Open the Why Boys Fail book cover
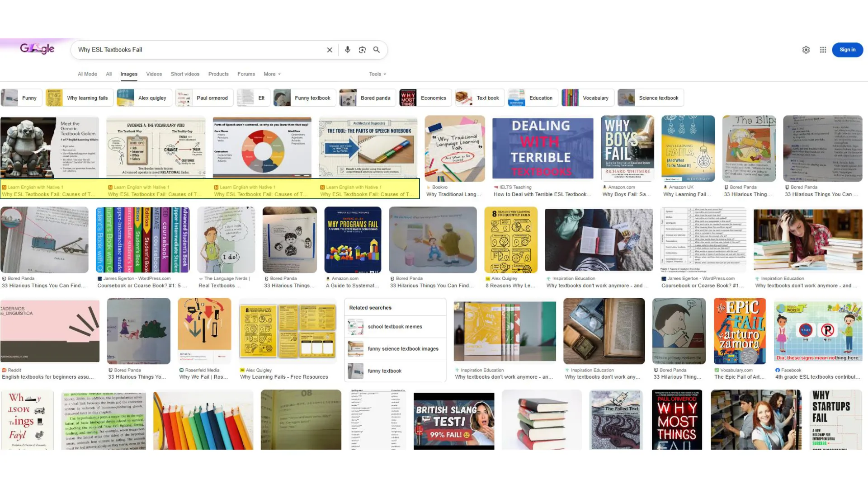The image size is (868, 488). pyautogui.click(x=627, y=148)
